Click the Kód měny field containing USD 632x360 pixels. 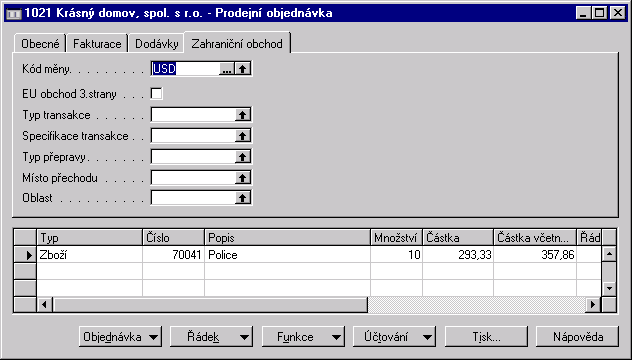(186, 69)
